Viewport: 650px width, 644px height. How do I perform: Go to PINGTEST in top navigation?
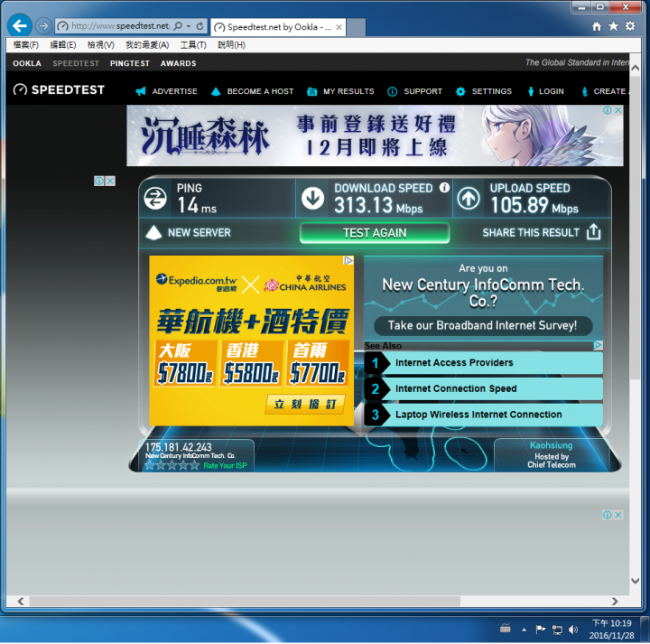pos(130,63)
